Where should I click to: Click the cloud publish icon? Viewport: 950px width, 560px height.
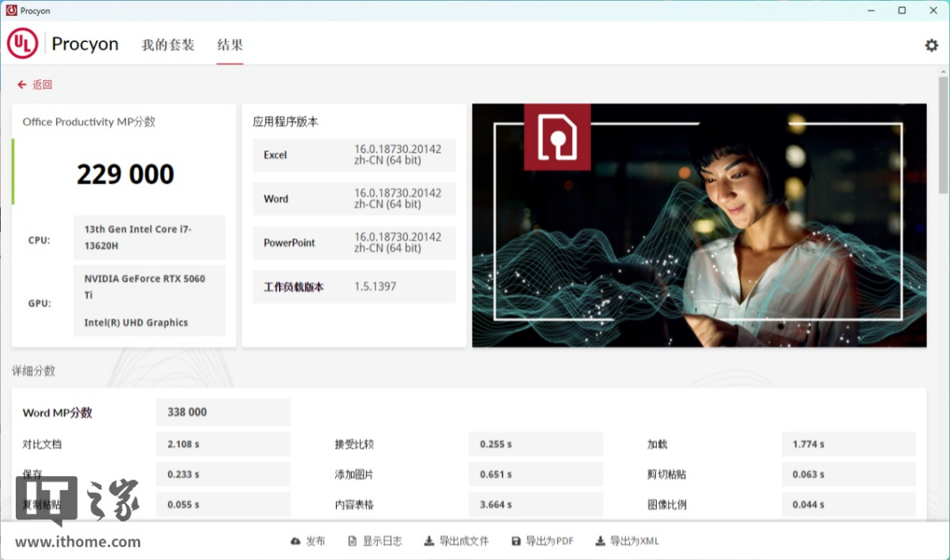pos(296,541)
